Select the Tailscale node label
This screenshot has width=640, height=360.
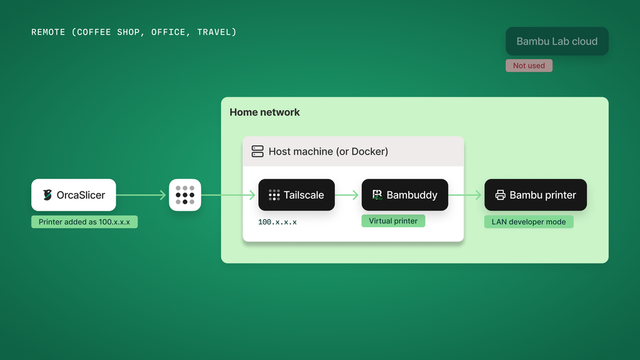tap(304, 195)
